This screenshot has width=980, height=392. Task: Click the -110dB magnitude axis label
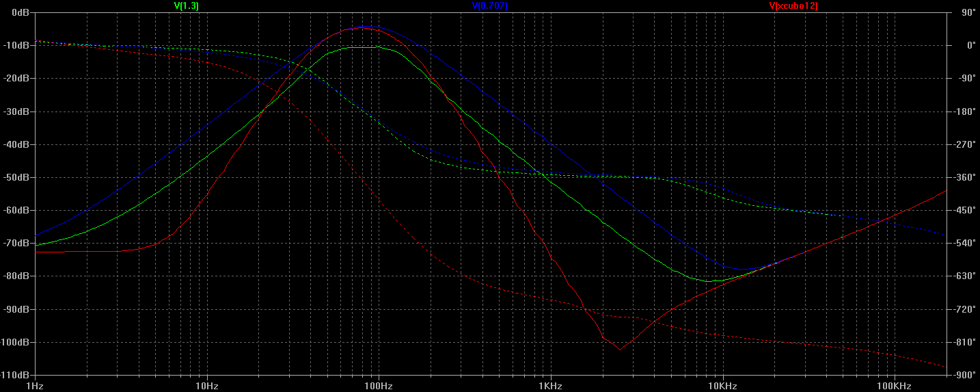point(16,375)
